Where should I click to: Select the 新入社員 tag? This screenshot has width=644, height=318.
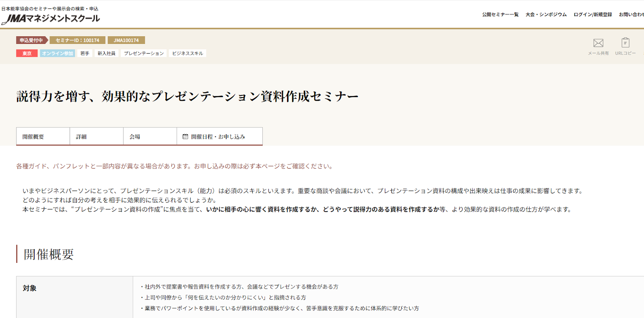(x=107, y=53)
